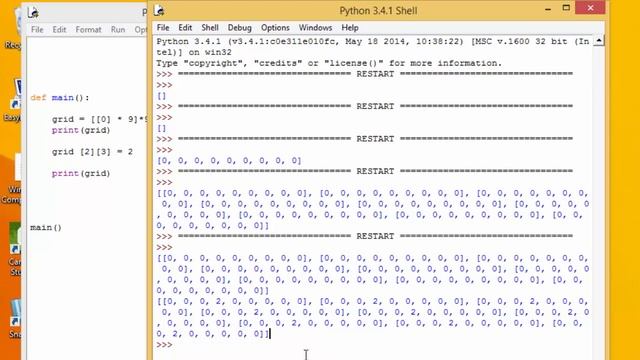This screenshot has height=360, width=640.
Task: Minimize the Python 3.4.1 Shell window
Action: pos(548,9)
